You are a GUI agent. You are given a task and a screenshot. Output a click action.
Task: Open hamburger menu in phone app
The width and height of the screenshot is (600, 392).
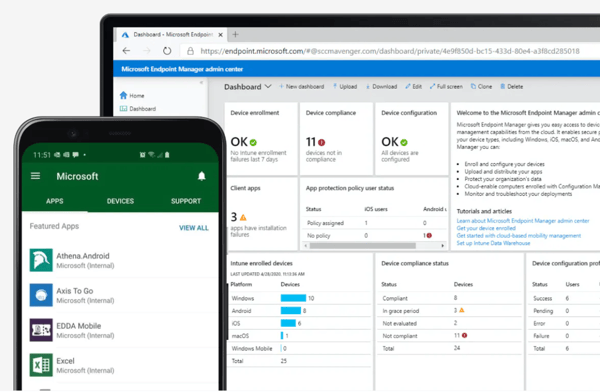35,176
